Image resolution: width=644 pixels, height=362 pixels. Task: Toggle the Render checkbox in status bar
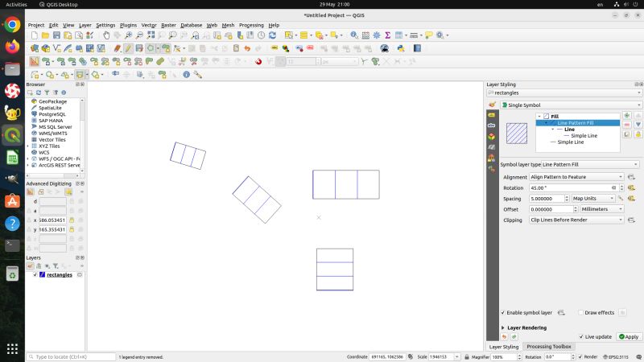coord(580,357)
